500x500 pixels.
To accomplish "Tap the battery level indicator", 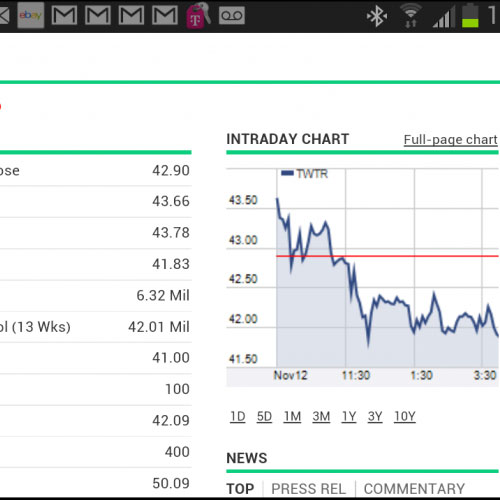I will pyautogui.click(x=470, y=15).
